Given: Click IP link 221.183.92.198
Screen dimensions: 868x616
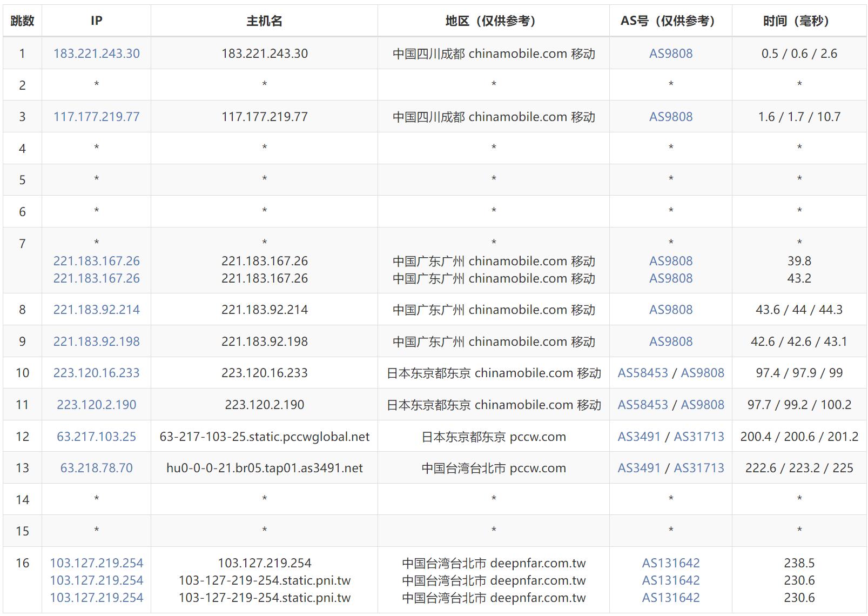Looking at the screenshot, I should [96, 342].
